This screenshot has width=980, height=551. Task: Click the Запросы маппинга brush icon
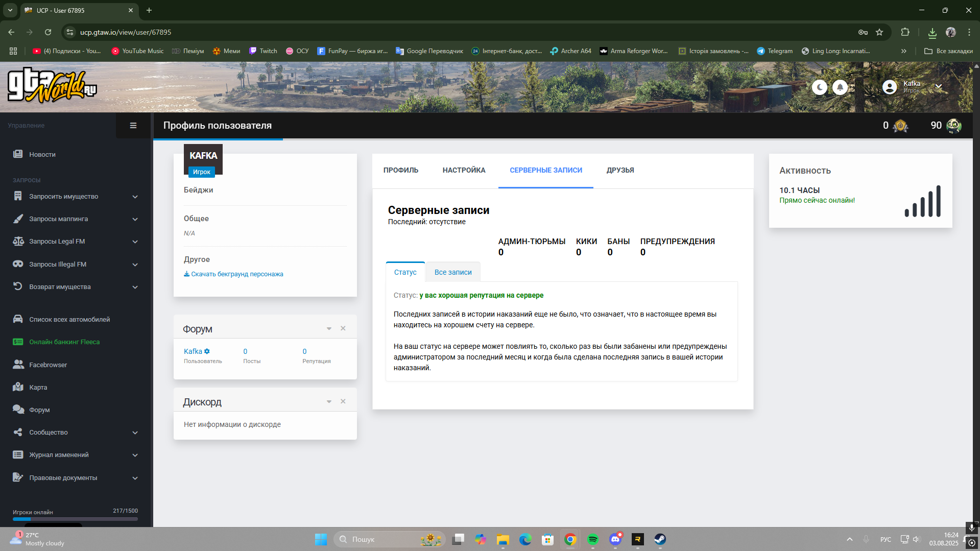click(18, 219)
